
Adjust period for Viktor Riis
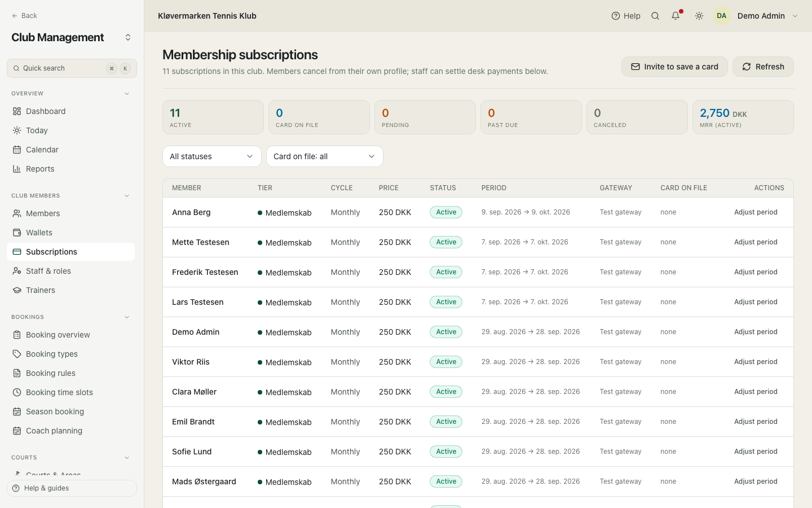(756, 362)
